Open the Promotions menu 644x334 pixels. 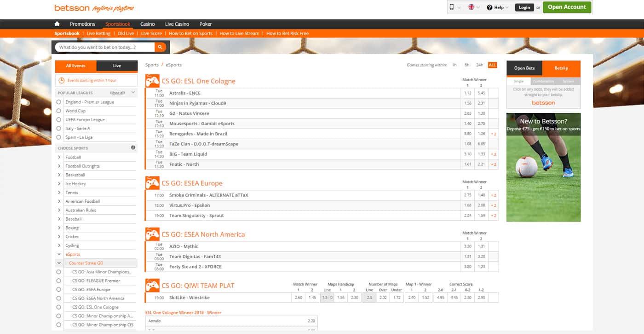click(82, 24)
